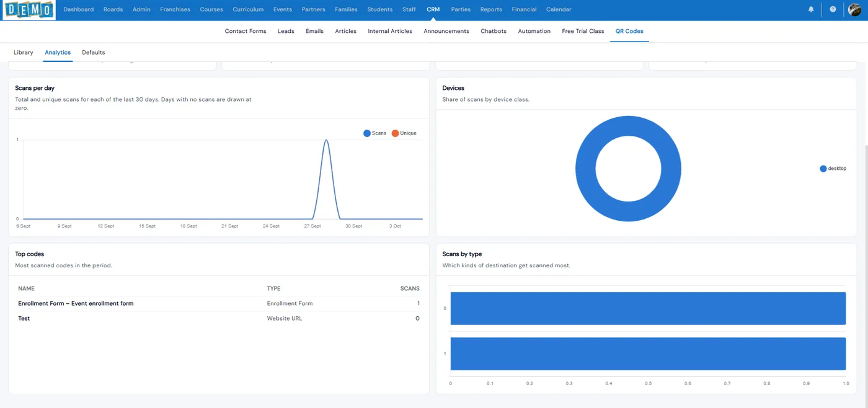Open the Franchises menu
The width and height of the screenshot is (868, 408).
[175, 9]
